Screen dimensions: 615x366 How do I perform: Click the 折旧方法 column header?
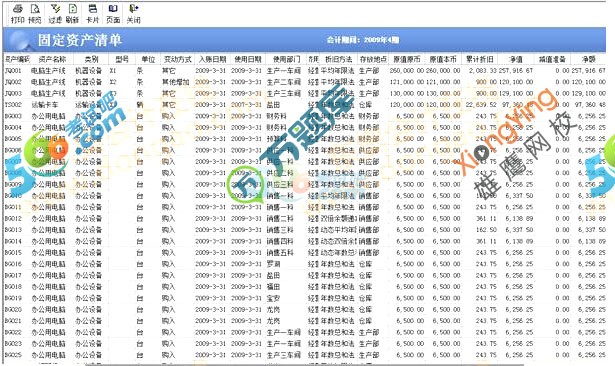(338, 59)
